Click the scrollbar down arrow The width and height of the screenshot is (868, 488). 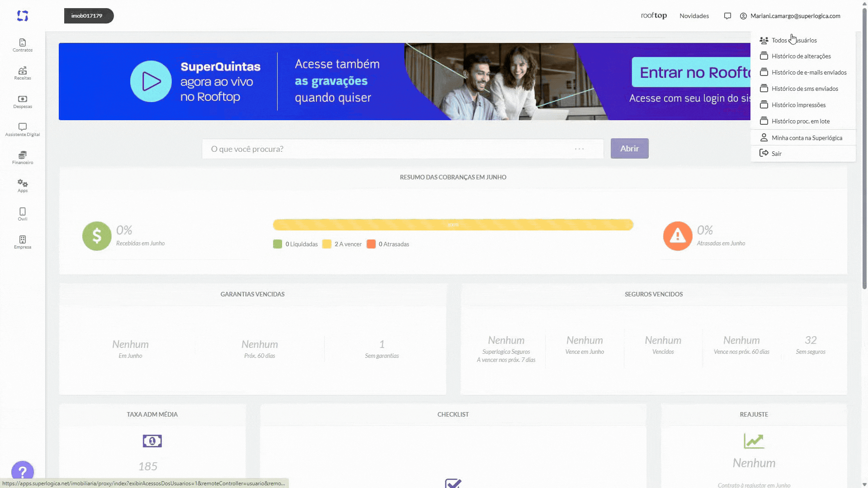(x=864, y=484)
